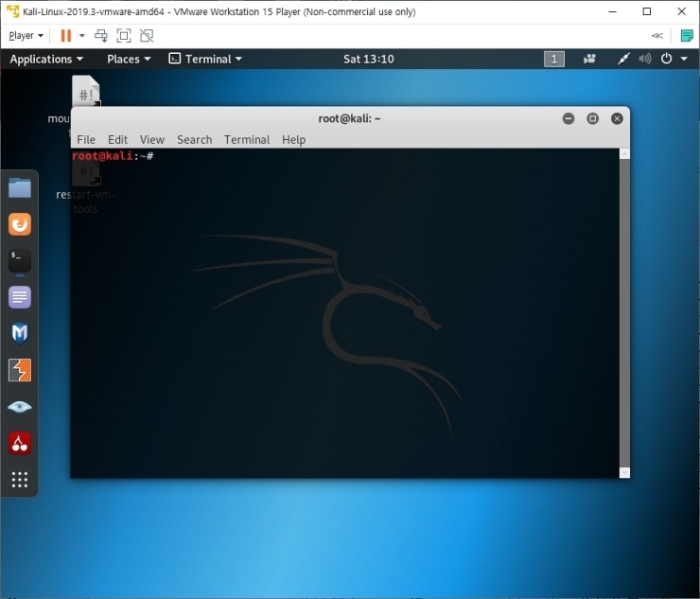Pause the virtual machine
Viewport: 700px width, 599px height.
click(x=65, y=35)
